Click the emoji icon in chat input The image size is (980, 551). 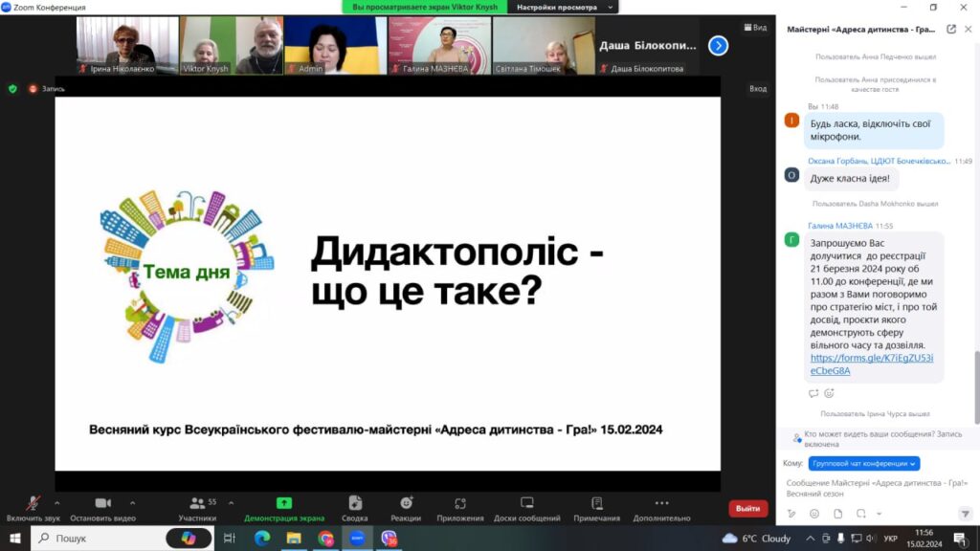coord(813,514)
